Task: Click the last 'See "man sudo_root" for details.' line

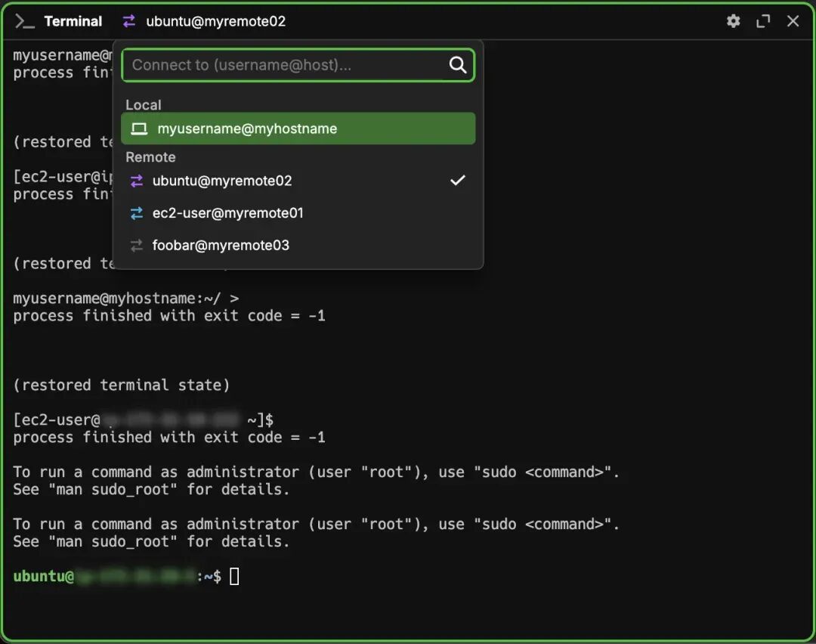Action: coord(151,542)
